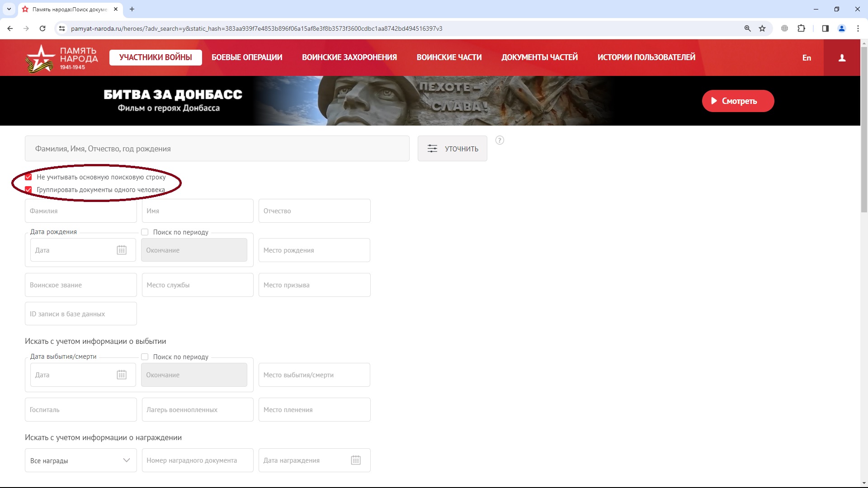Go to 'Воинские захоронения' menu item
The width and height of the screenshot is (868, 488).
349,57
